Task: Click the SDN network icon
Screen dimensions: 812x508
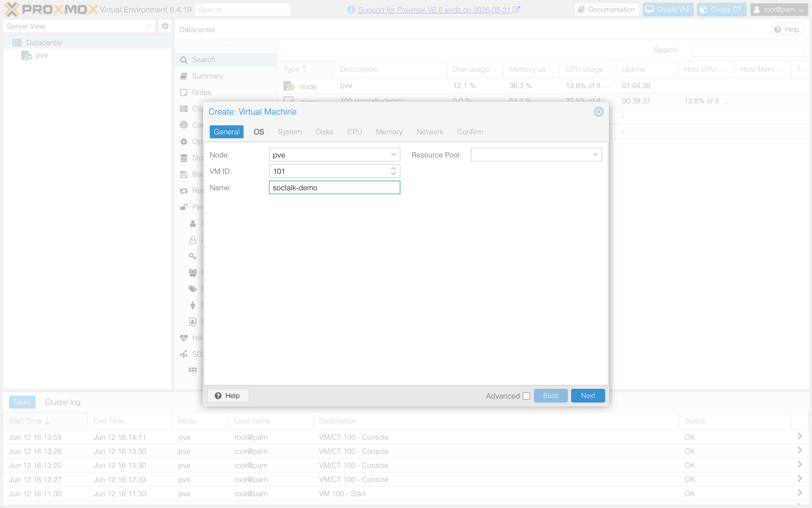Action: click(184, 354)
